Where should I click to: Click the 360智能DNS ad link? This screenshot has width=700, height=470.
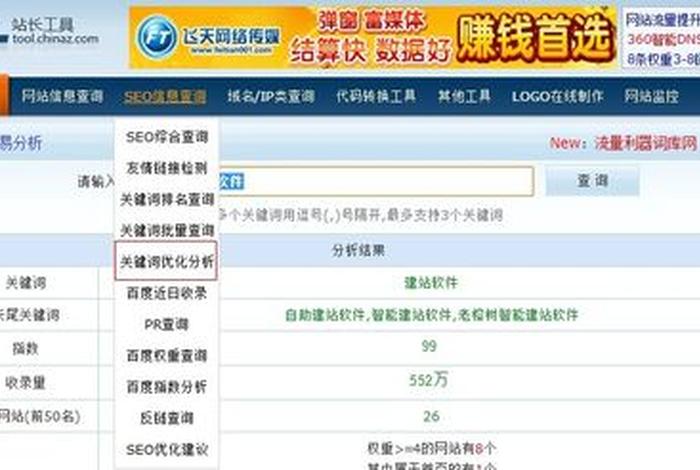point(663,40)
